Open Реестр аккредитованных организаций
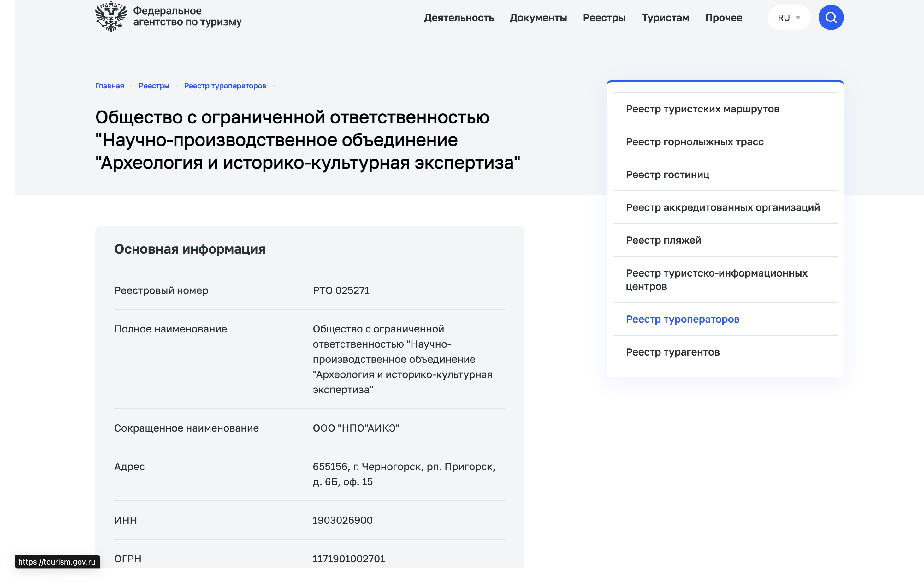 click(x=723, y=207)
